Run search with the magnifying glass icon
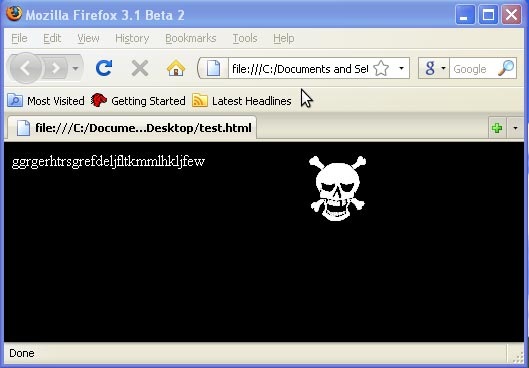The width and height of the screenshot is (529, 368). click(x=506, y=68)
